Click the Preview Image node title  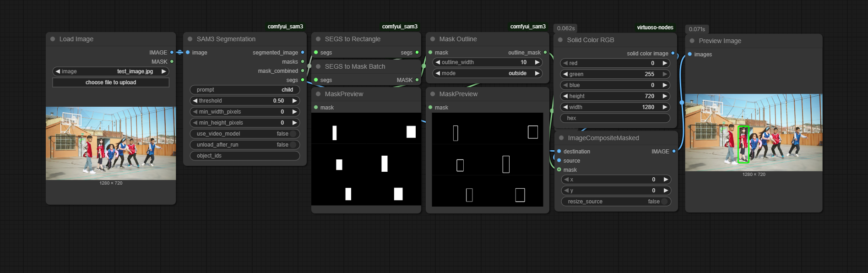click(x=720, y=41)
